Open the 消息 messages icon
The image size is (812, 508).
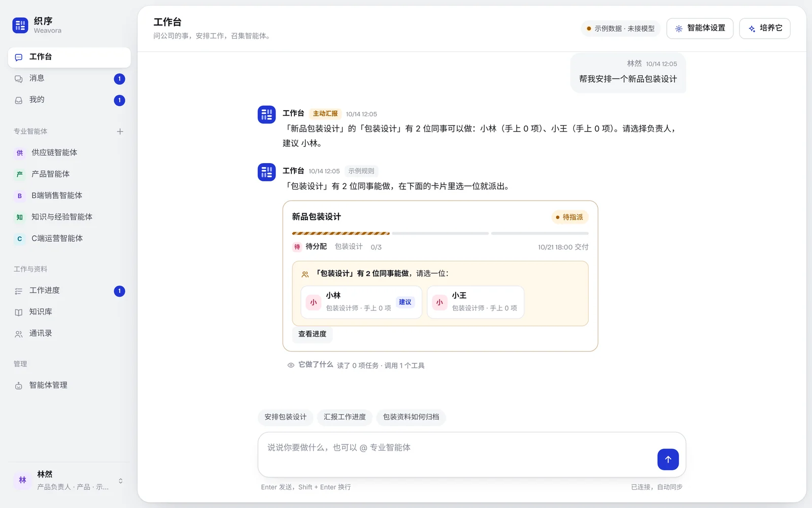click(19, 79)
